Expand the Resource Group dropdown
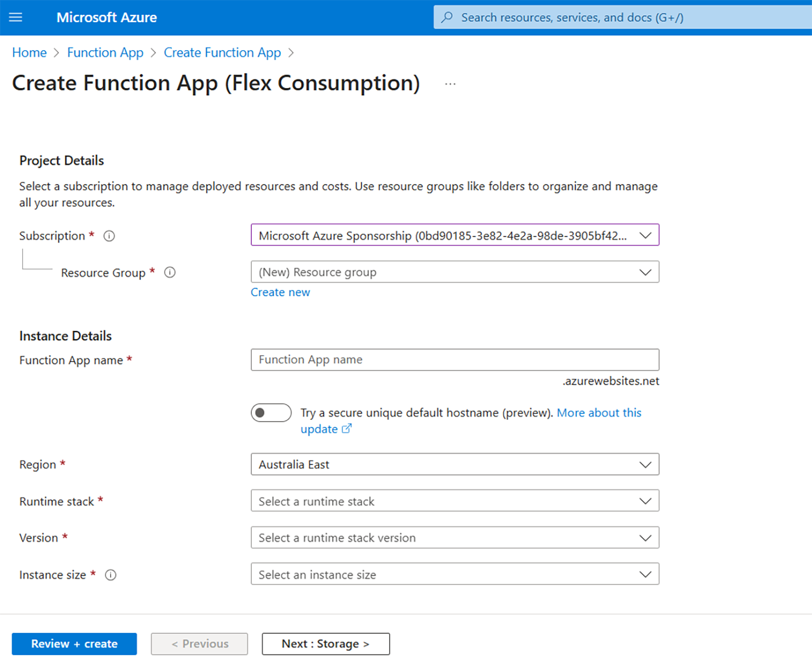The image size is (812, 664). pyautogui.click(x=455, y=272)
